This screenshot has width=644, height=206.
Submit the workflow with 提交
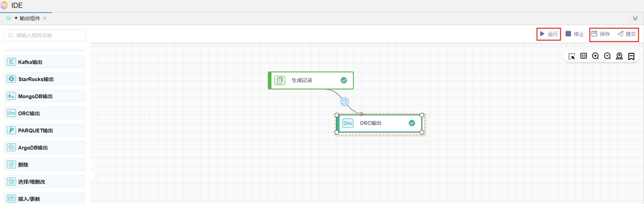tap(627, 34)
